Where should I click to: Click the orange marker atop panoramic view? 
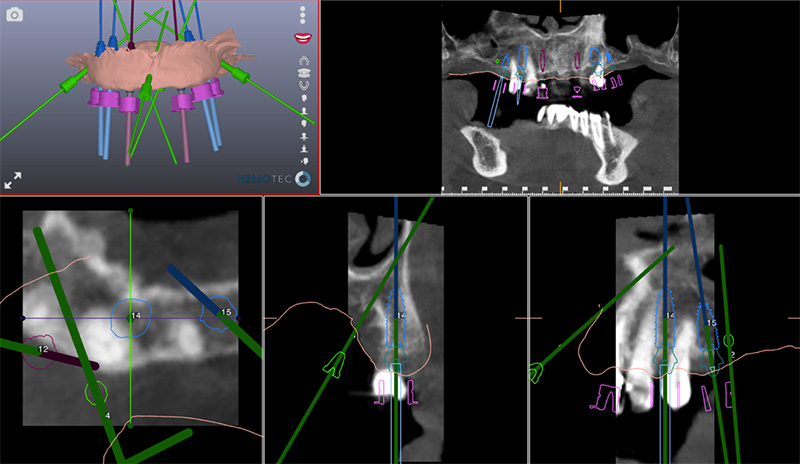coord(560,5)
